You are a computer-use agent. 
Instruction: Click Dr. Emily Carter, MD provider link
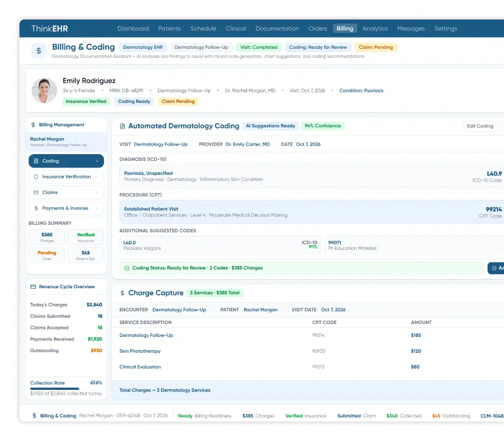click(x=248, y=144)
